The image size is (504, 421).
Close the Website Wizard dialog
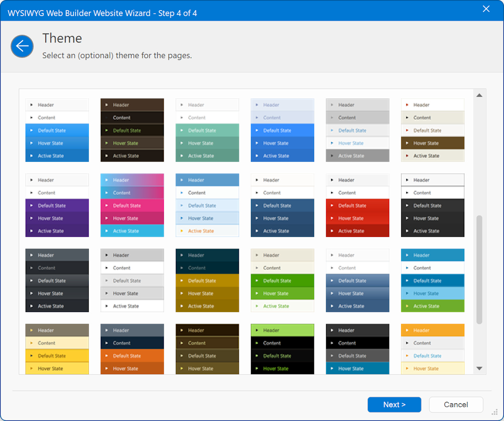486,9
